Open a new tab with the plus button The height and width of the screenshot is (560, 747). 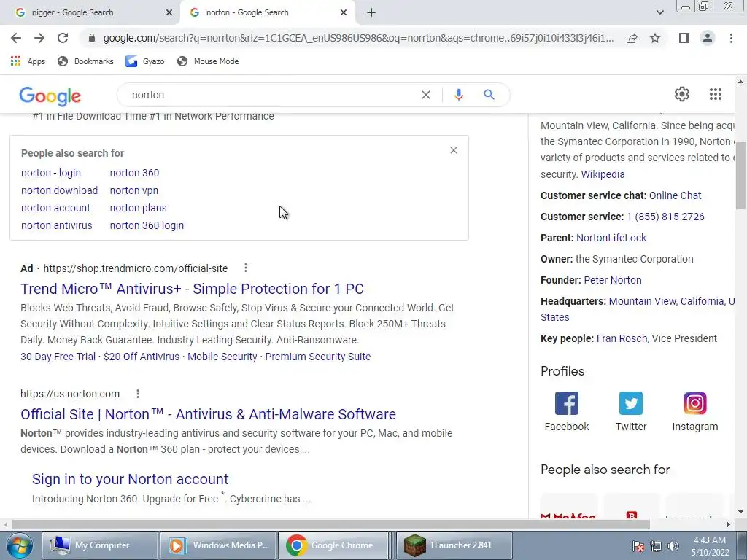tap(371, 13)
